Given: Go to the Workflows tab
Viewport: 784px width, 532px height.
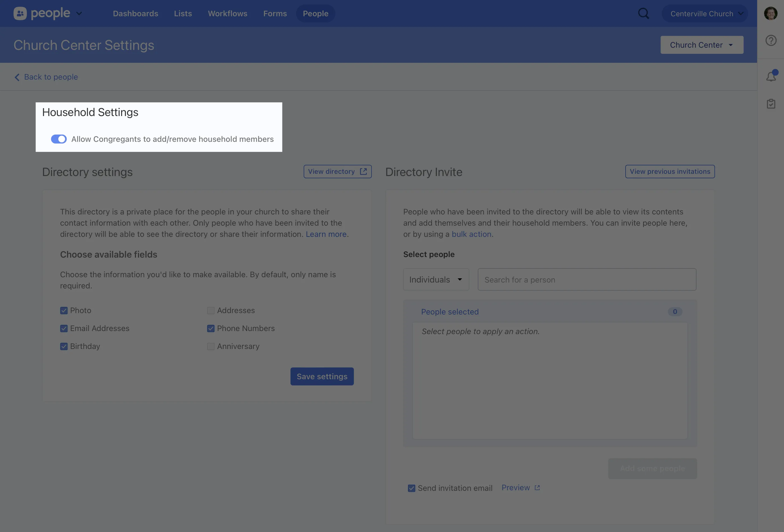Looking at the screenshot, I should pos(227,13).
